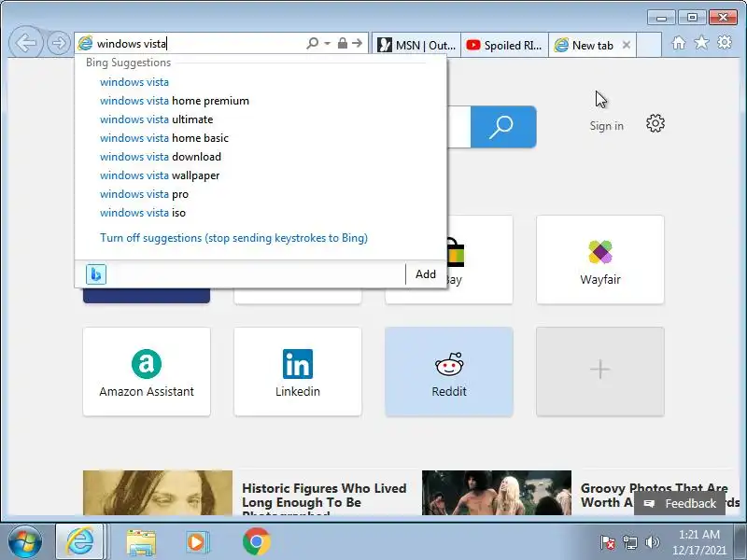
Task: Choose suggestion "windows vista home basic"
Action: [164, 137]
